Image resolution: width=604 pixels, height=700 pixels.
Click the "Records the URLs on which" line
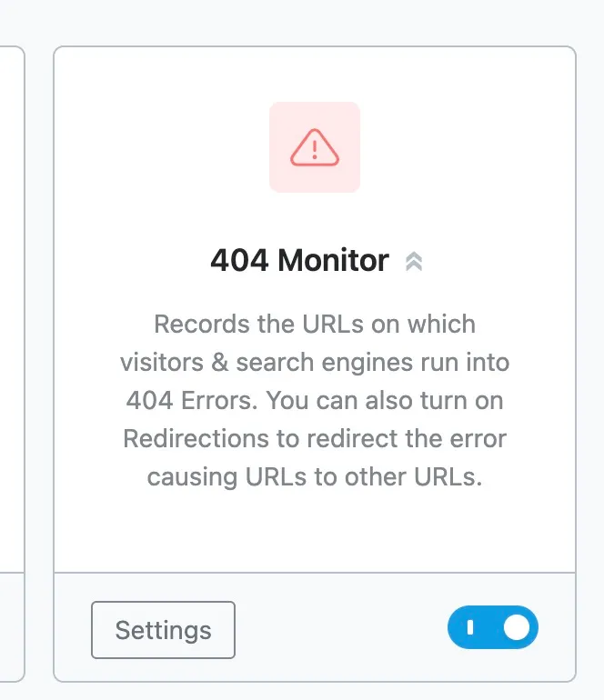[315, 324]
